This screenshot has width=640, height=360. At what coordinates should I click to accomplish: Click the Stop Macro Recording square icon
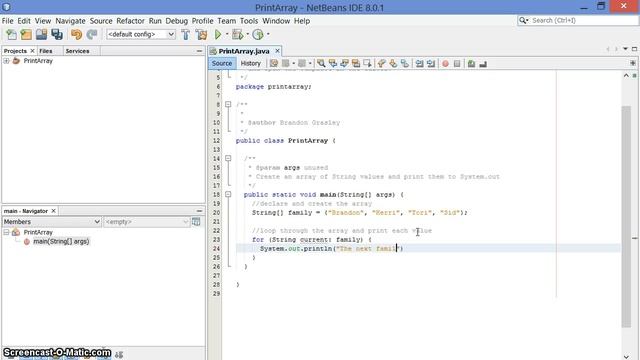457,63
